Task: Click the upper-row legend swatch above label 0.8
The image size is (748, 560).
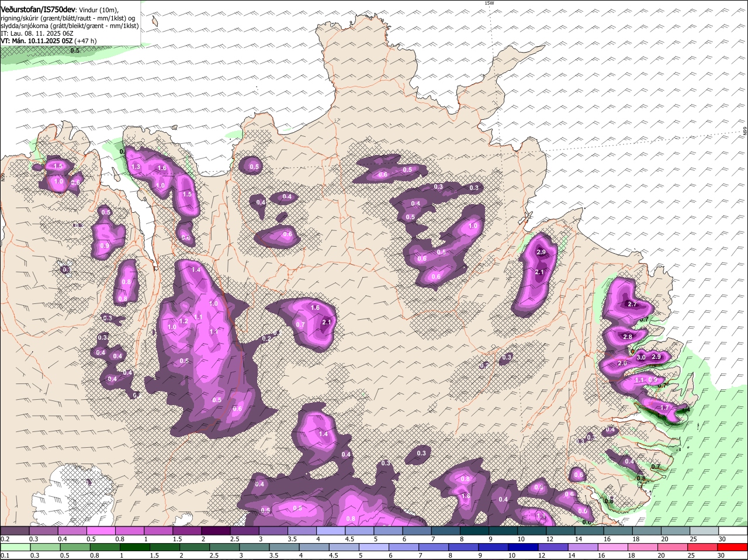Action: (x=130, y=530)
